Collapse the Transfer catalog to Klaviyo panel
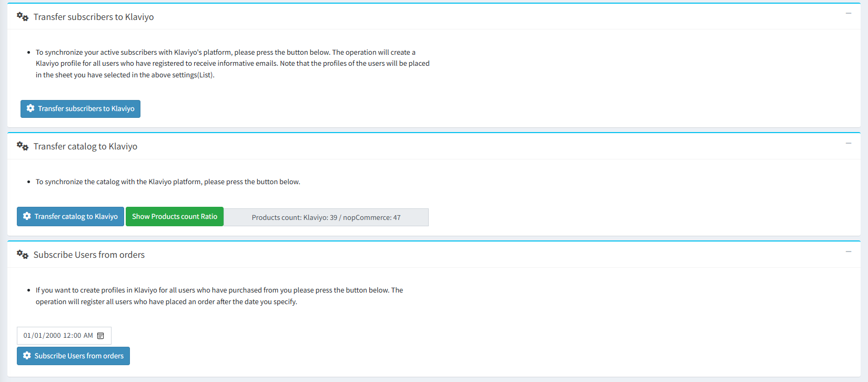This screenshot has width=868, height=382. coord(849,143)
